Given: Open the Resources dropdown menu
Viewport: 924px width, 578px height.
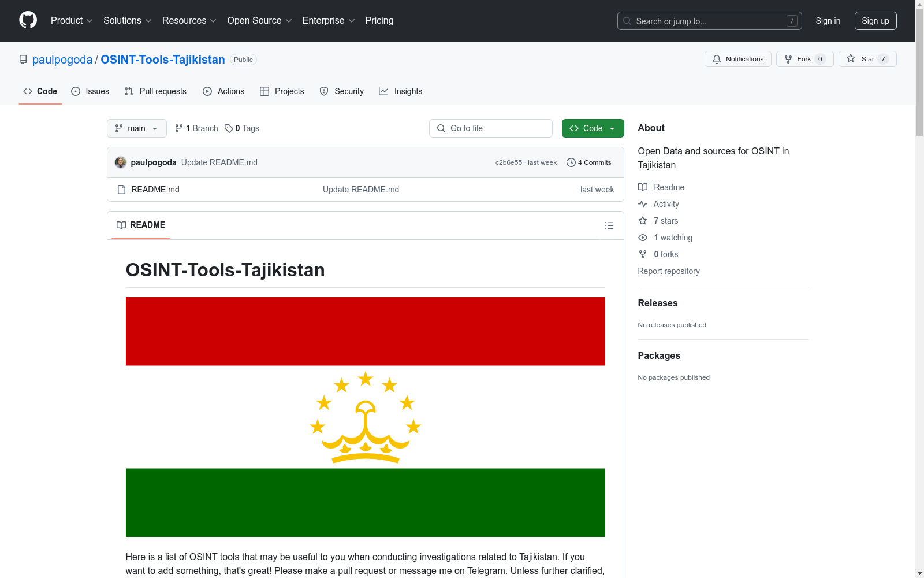Looking at the screenshot, I should [189, 21].
